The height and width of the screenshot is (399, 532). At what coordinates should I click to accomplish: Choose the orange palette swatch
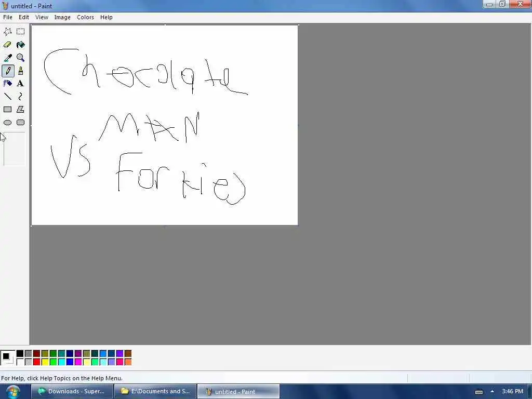128,362
